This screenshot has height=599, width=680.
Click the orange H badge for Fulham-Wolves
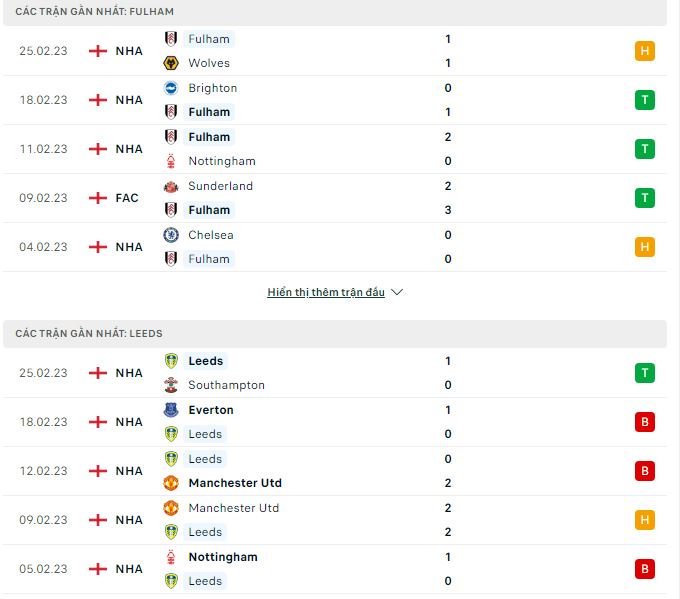(644, 51)
